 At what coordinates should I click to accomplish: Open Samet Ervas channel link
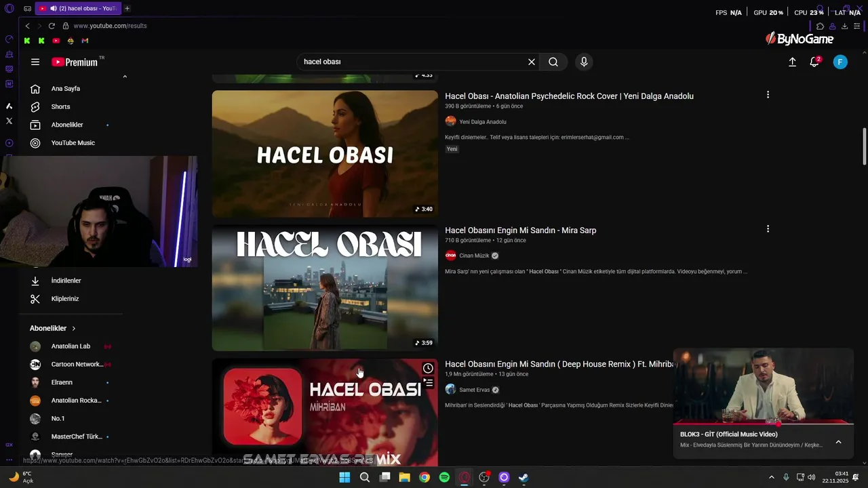[475, 390]
